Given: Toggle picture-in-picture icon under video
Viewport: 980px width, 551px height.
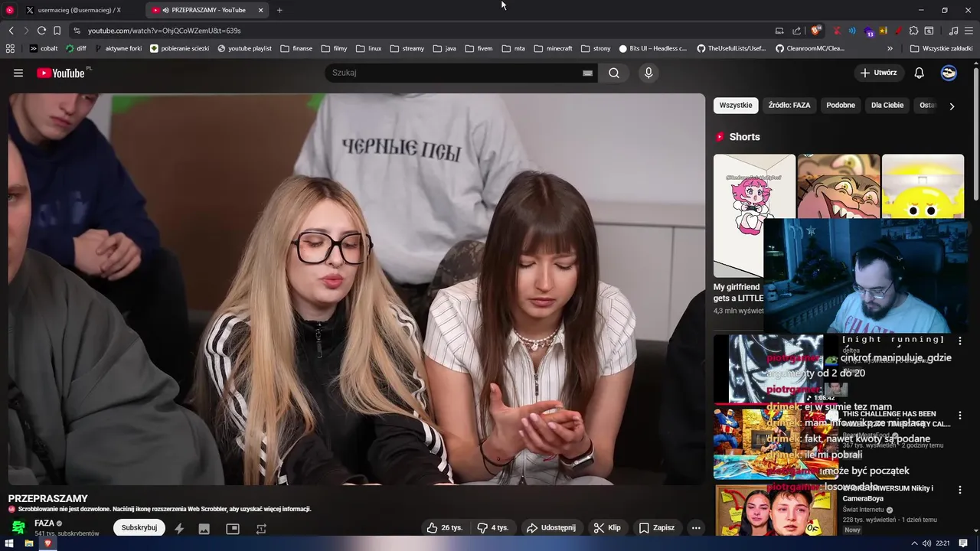Looking at the screenshot, I should click(x=233, y=528).
